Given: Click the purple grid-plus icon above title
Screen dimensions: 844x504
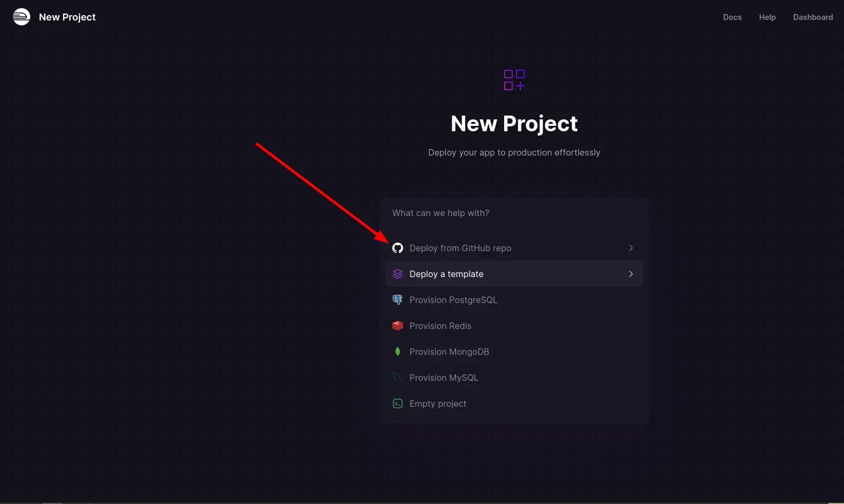Looking at the screenshot, I should pyautogui.click(x=514, y=80).
